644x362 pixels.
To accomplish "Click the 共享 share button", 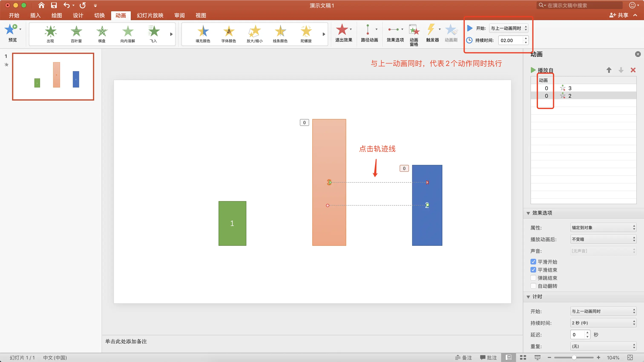I will coord(619,15).
